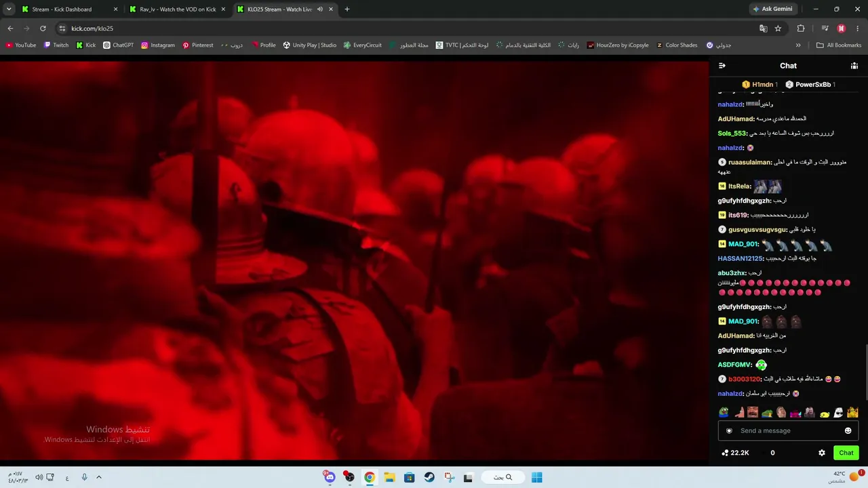
Task: Collapse the chat panel with the arrow icon
Action: pos(722,66)
